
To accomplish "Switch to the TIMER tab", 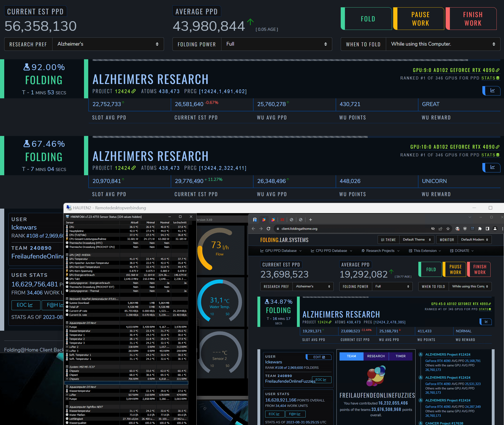I will 400,356.
